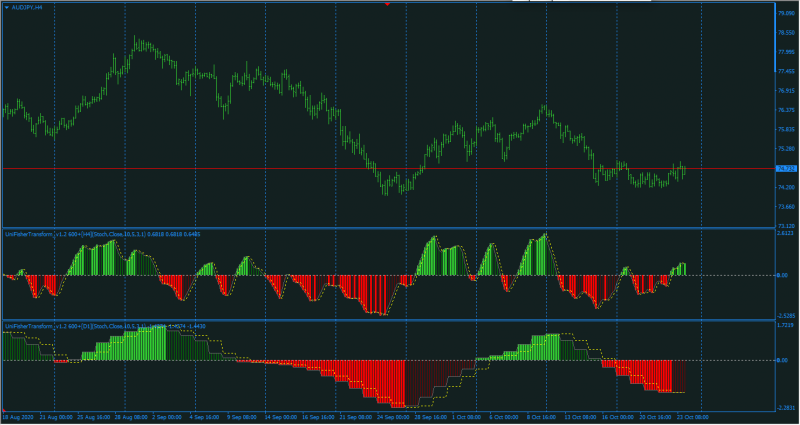800x425 pixels.
Task: Click the 79.090 price scale value
Action: (x=786, y=13)
